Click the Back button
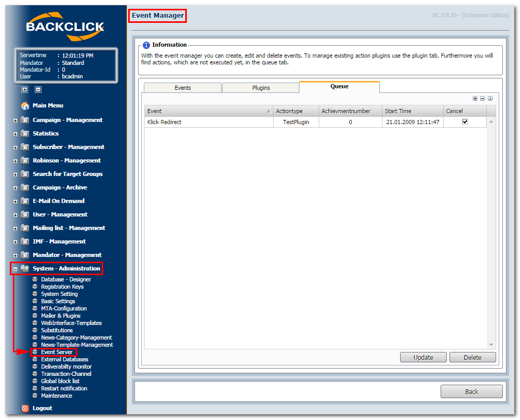520x420 pixels. click(472, 391)
